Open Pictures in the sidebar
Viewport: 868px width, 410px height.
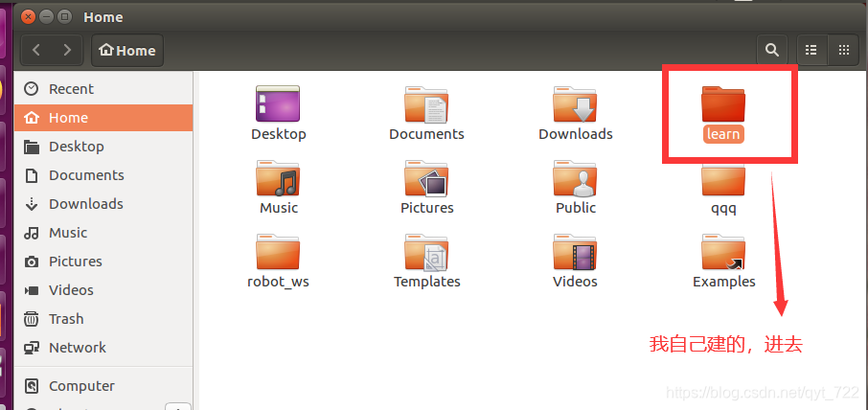[103, 262]
